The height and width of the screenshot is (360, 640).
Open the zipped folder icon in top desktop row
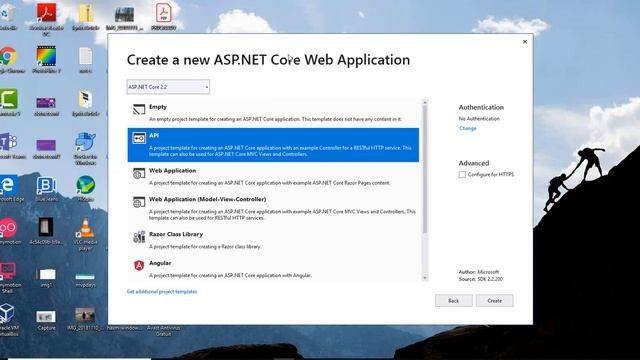click(x=85, y=12)
